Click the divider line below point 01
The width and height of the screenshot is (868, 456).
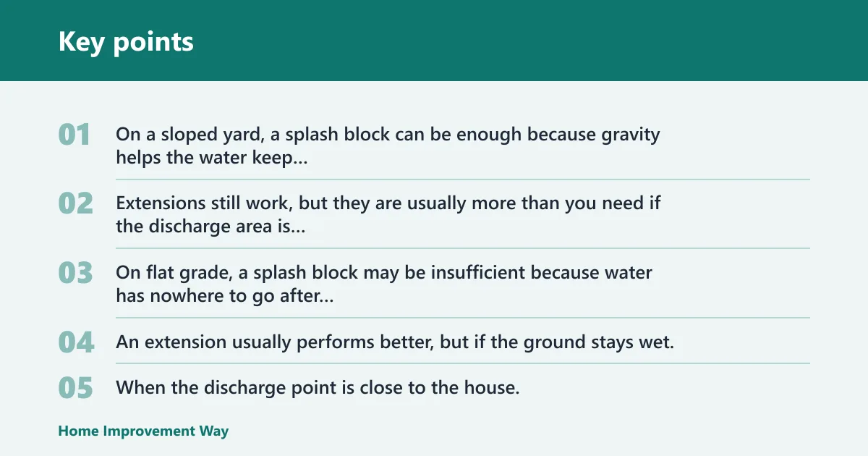pyautogui.click(x=463, y=180)
